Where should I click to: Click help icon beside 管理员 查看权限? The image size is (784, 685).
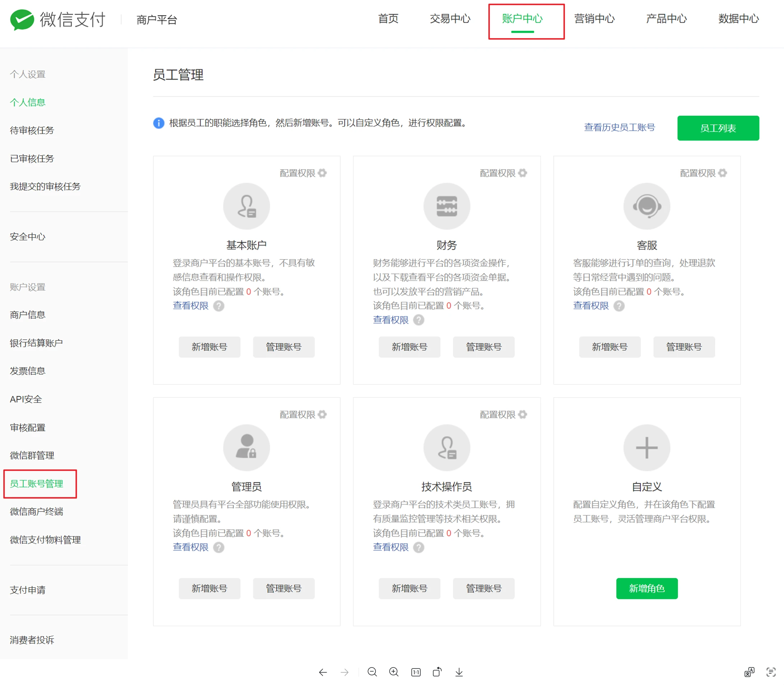click(x=218, y=547)
